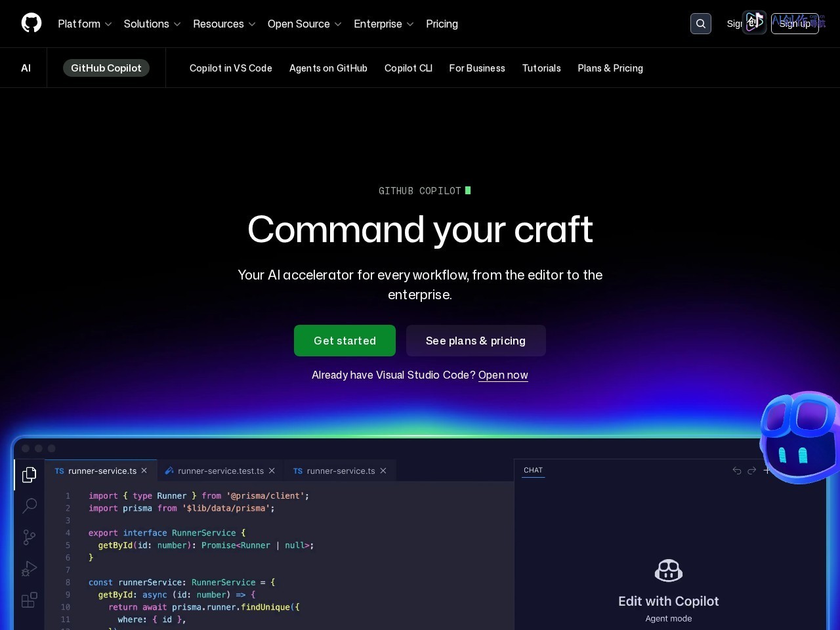Click the "where: { id }," code line
The image size is (840, 630).
pyautogui.click(x=152, y=619)
